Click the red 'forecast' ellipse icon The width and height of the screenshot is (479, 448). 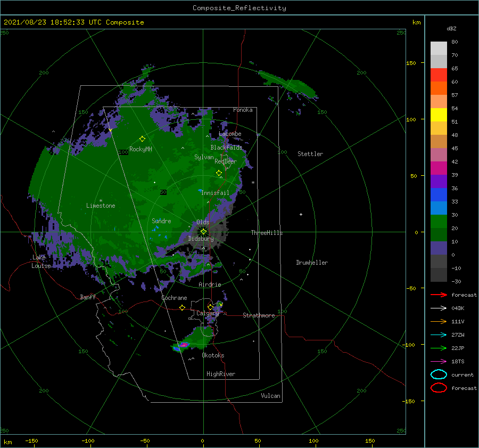439,388
